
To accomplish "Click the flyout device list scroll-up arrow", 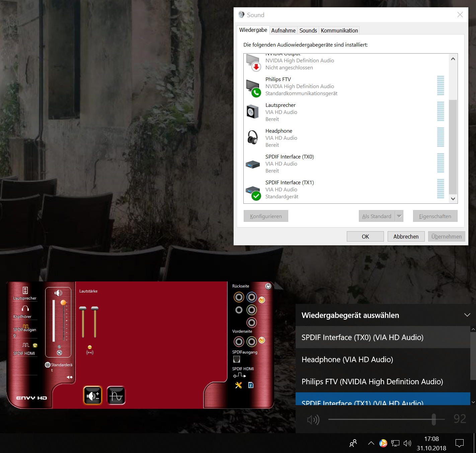I will point(473,329).
